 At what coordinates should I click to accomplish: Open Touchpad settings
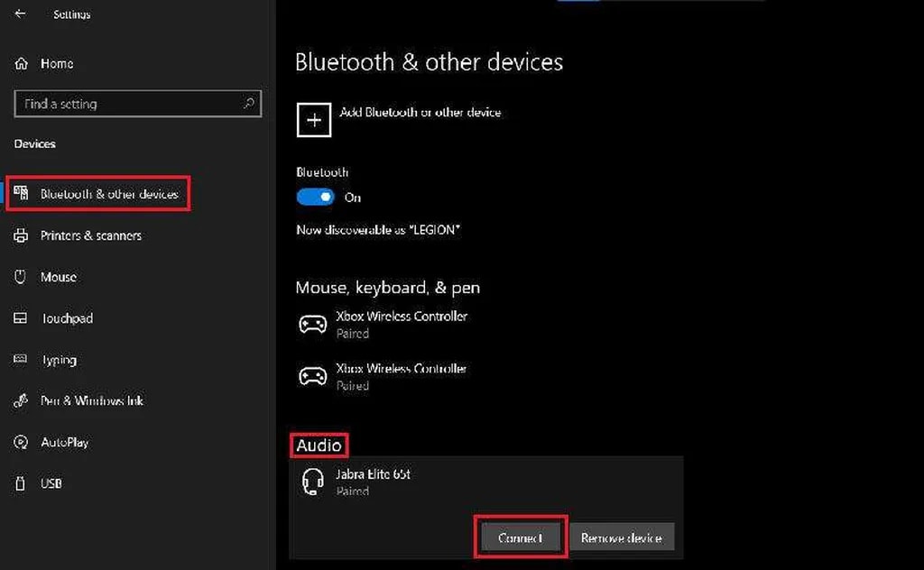(x=66, y=318)
